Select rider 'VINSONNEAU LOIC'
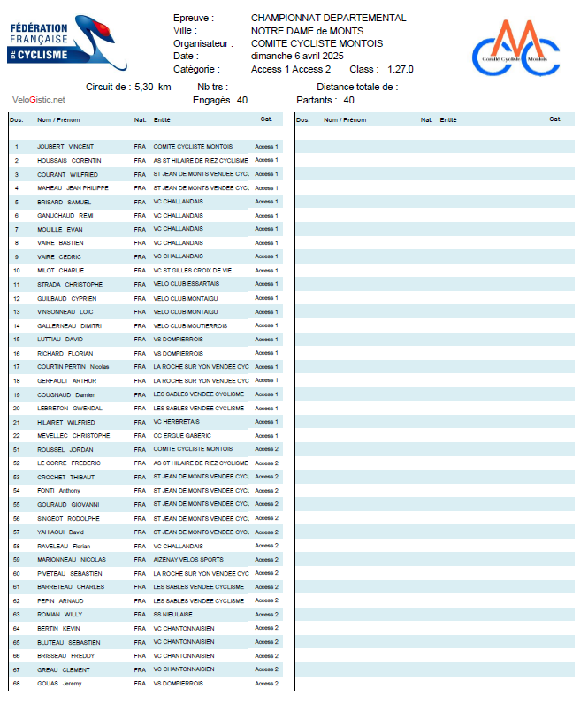Image resolution: width=588 pixels, height=719 pixels. pos(65,312)
